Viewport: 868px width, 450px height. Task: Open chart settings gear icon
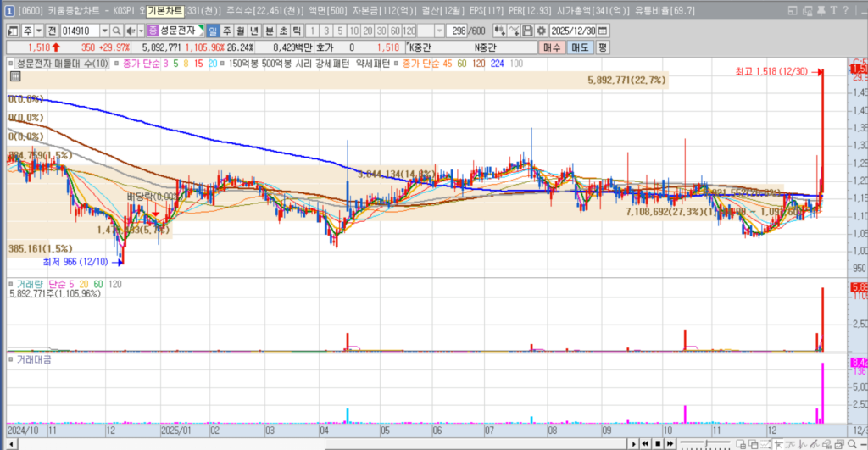coord(540,31)
